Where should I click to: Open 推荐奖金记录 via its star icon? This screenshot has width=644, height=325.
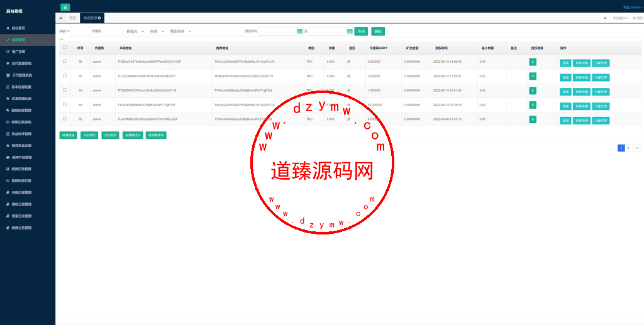8,146
